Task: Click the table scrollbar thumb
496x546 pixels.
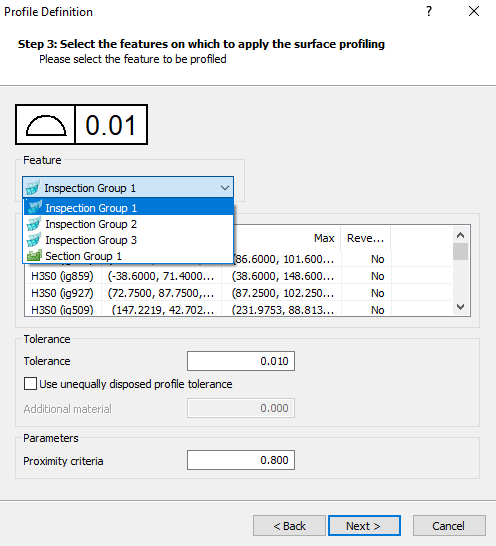Action: coord(460,251)
